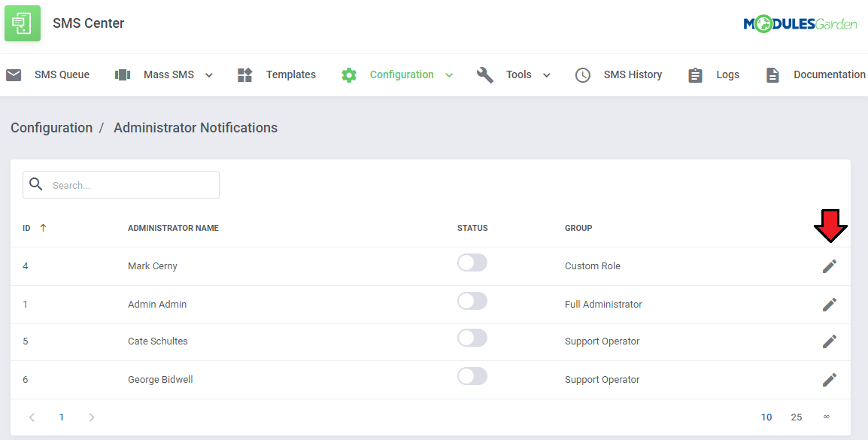Viewport: 868px width, 440px height.
Task: Open the SMS Queue menu item
Action: [62, 74]
